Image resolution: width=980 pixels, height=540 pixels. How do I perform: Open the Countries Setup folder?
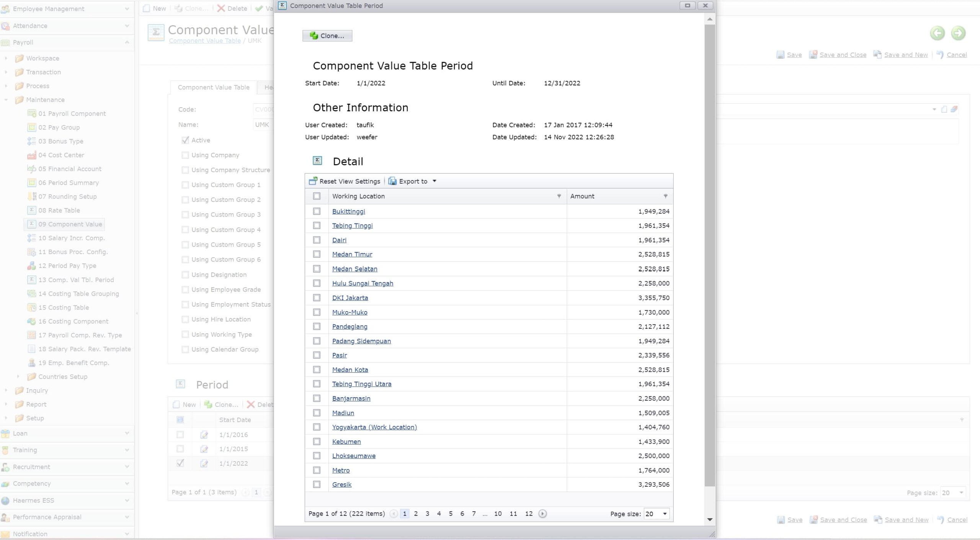[63, 377]
